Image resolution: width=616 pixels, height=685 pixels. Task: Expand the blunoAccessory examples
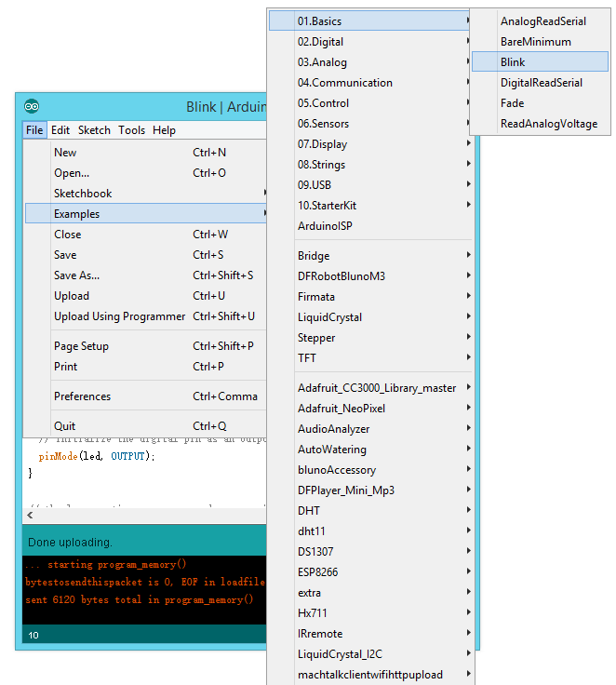click(x=370, y=470)
